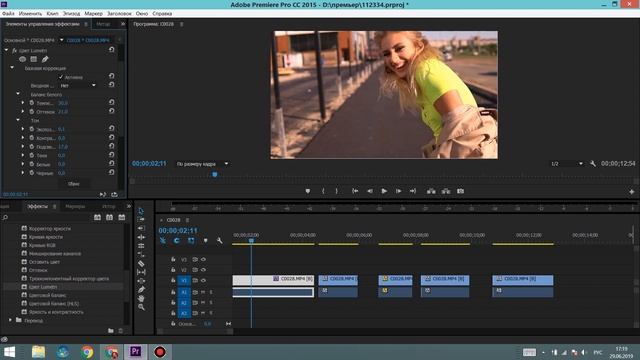The height and width of the screenshot is (360, 640).
Task: Open the input LUT dropdown
Action: pos(78,85)
